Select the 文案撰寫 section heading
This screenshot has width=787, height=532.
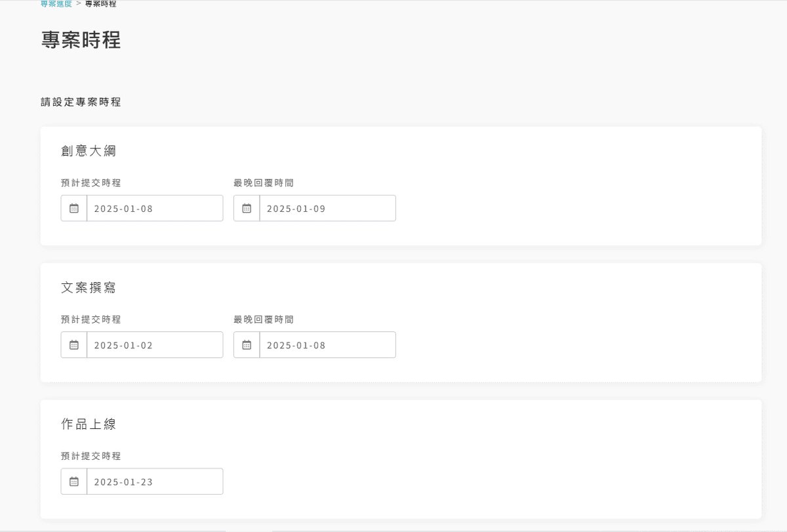89,287
